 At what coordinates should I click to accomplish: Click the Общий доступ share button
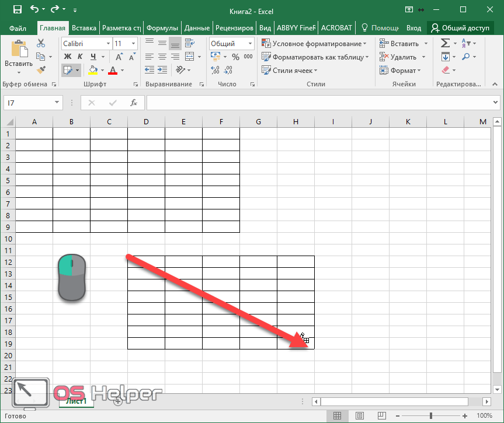pyautogui.click(x=460, y=28)
